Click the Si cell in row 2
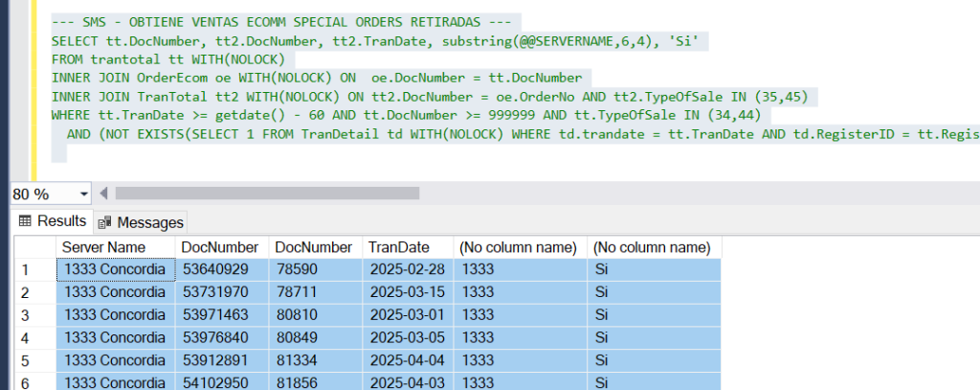The image size is (980, 390). coord(655,292)
